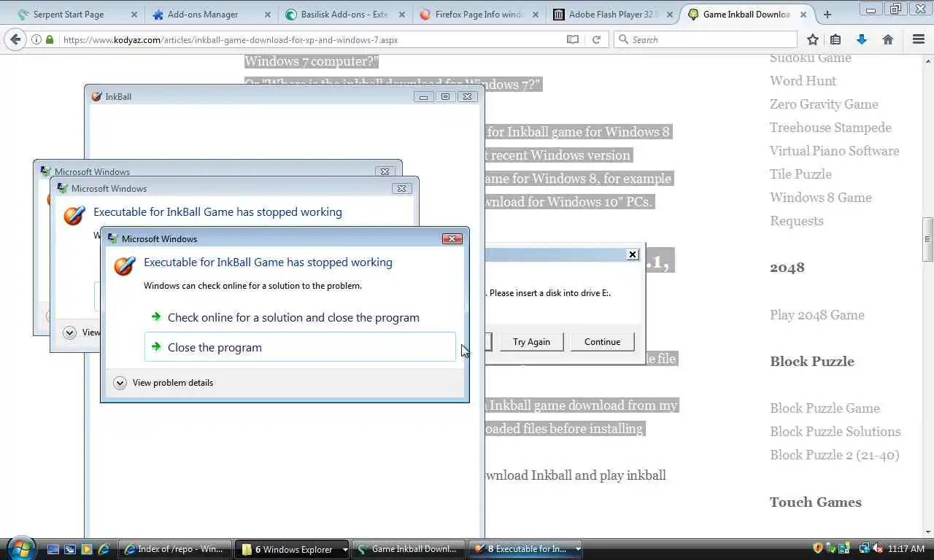Image resolution: width=934 pixels, height=560 pixels.
Task: Close the rearmost Microsoft Windows error dialog
Action: click(x=385, y=171)
